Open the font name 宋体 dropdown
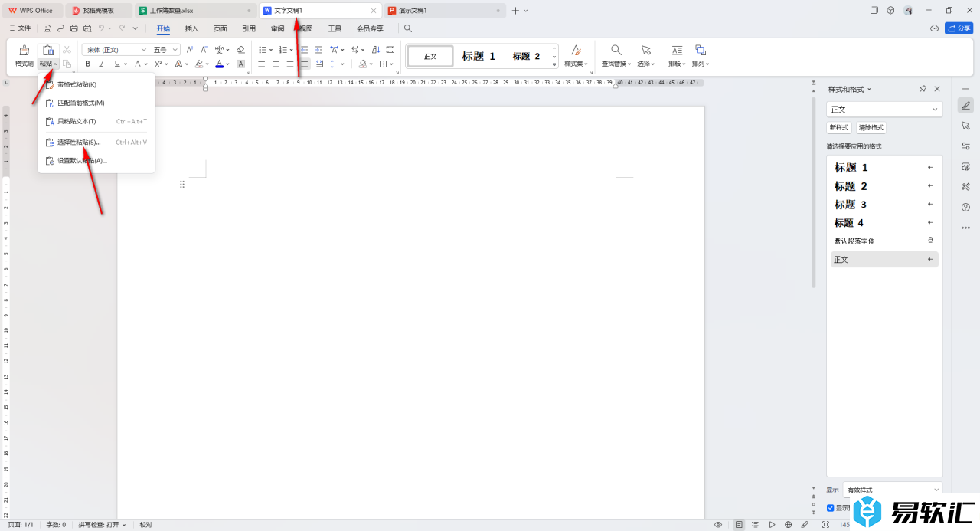The height and width of the screenshot is (531, 980). click(143, 49)
